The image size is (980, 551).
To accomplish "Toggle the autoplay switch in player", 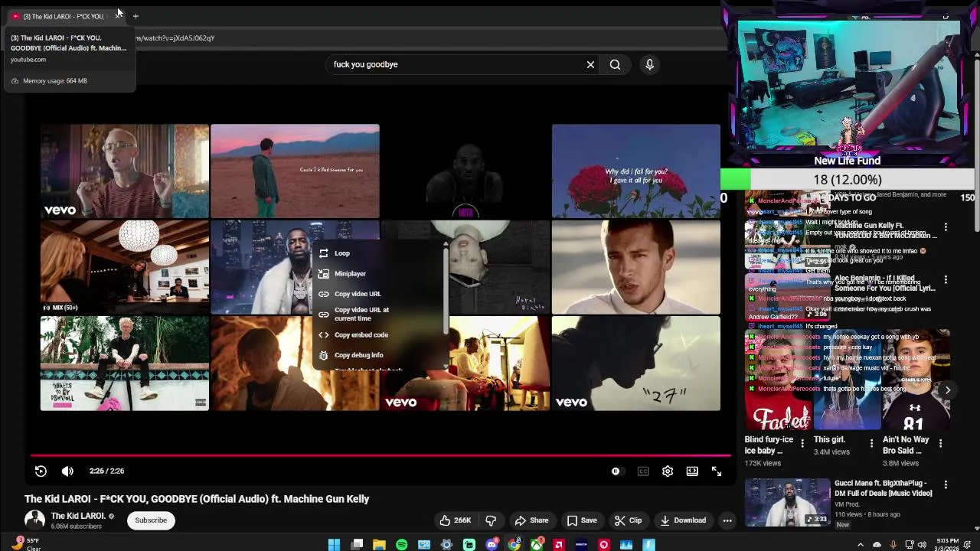I will [x=617, y=471].
